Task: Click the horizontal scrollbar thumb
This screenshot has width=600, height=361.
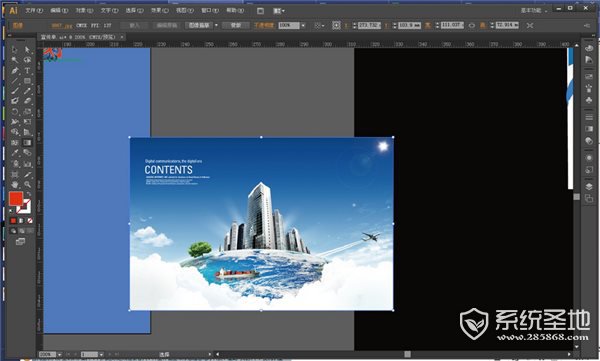Action: pos(408,354)
